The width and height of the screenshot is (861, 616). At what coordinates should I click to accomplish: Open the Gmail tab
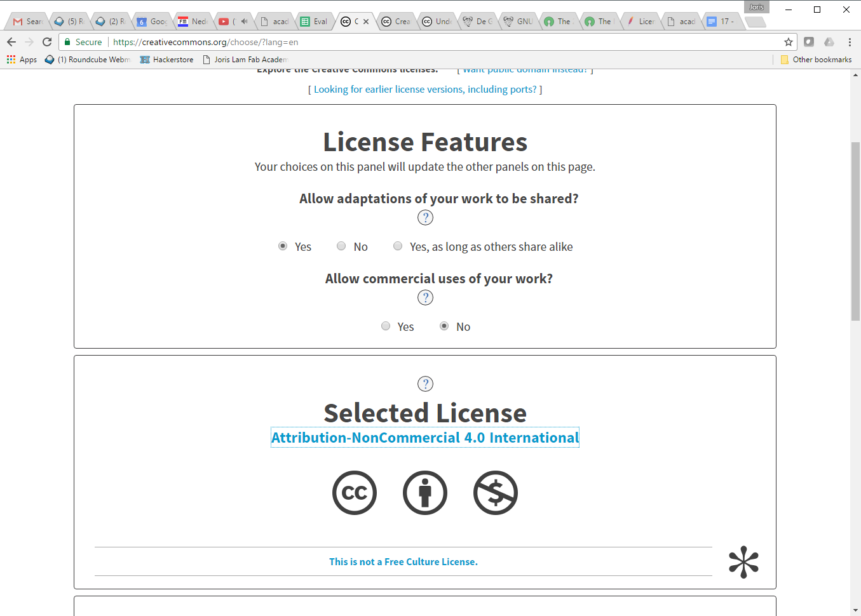coord(27,22)
